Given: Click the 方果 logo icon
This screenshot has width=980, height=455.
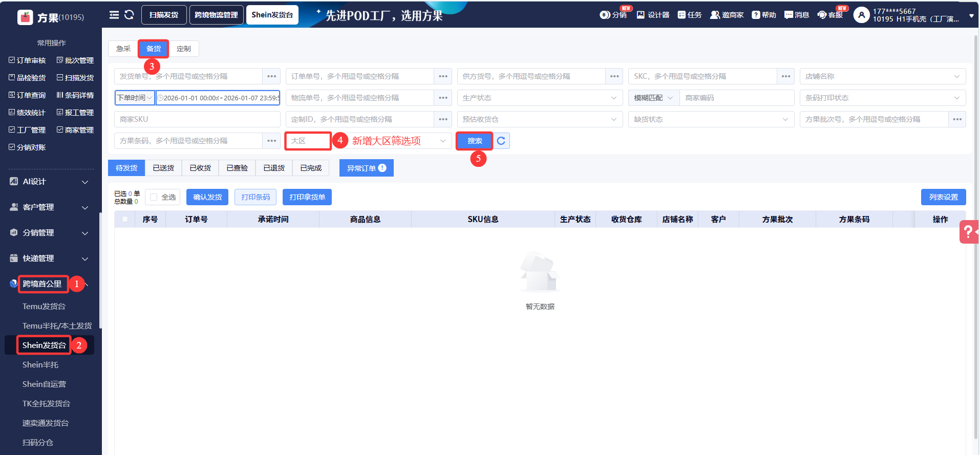Looking at the screenshot, I should [25, 17].
